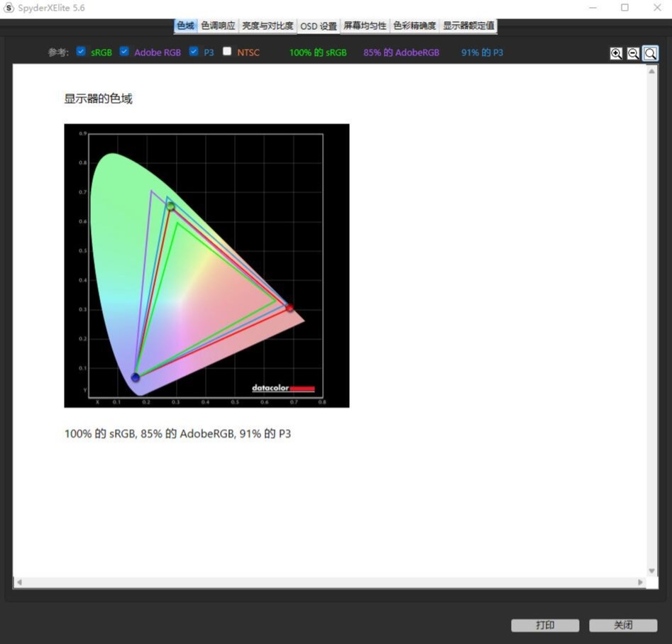The height and width of the screenshot is (644, 672).
Task: Switch to the 色调响应 tab
Action: point(218,26)
